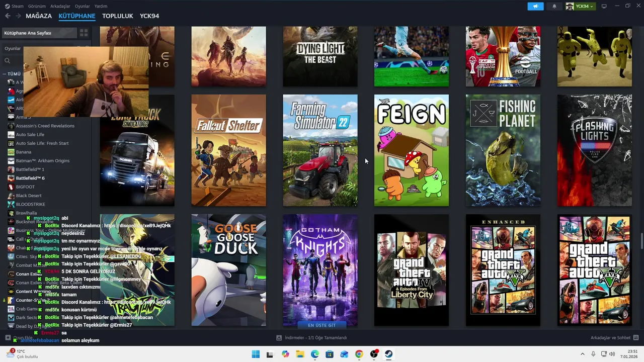This screenshot has width=644, height=362.
Task: Switch to the MAĞAZA tab
Action: click(39, 16)
